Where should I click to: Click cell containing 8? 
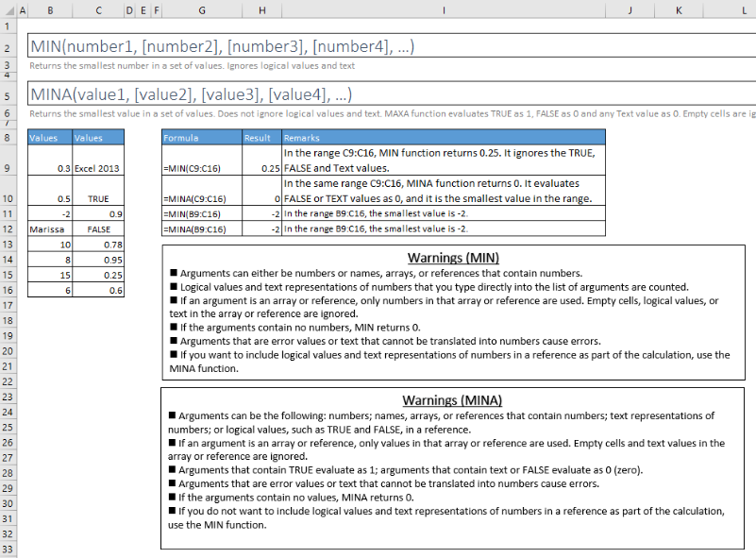coord(50,260)
